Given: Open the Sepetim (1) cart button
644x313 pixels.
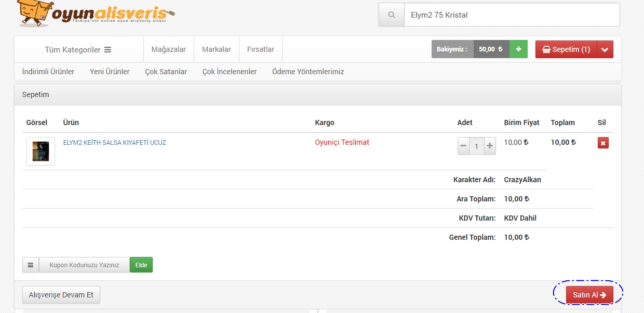Looking at the screenshot, I should pyautogui.click(x=566, y=50).
